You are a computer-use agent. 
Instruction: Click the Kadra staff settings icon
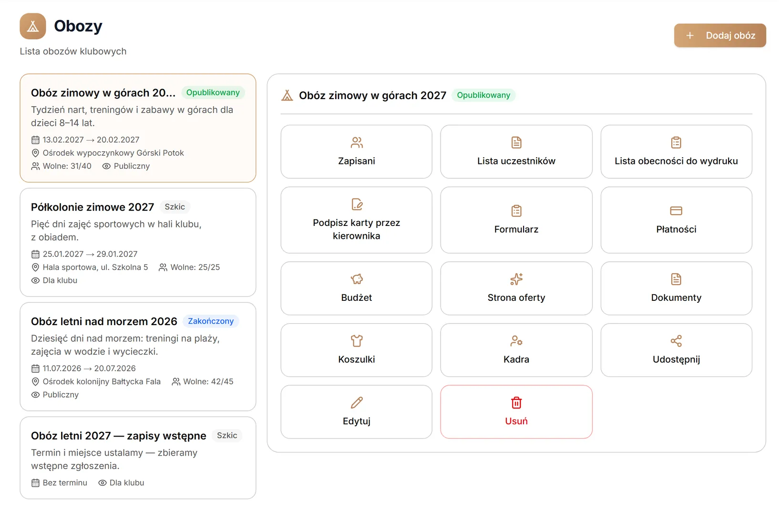[516, 341]
